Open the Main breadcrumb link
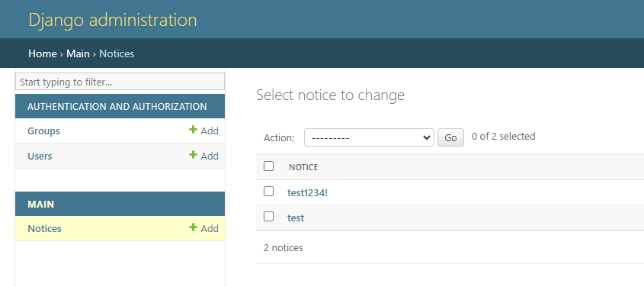 pos(78,53)
